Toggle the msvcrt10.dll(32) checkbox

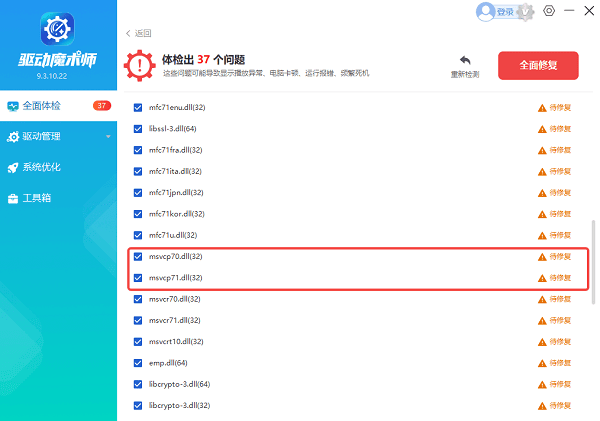[x=138, y=342]
